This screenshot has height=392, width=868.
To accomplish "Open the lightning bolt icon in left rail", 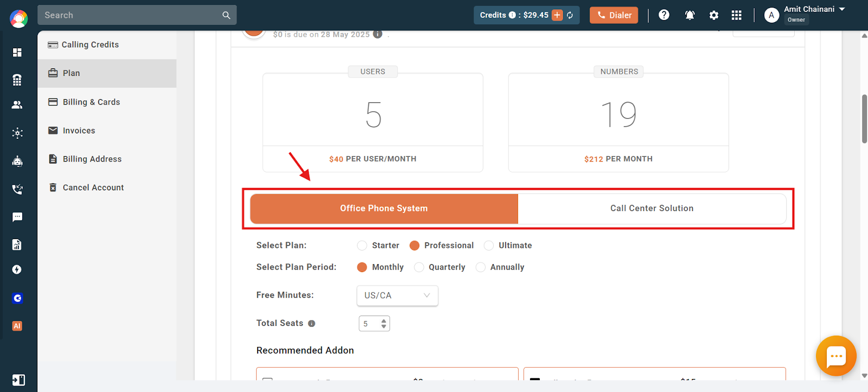I will (17, 270).
